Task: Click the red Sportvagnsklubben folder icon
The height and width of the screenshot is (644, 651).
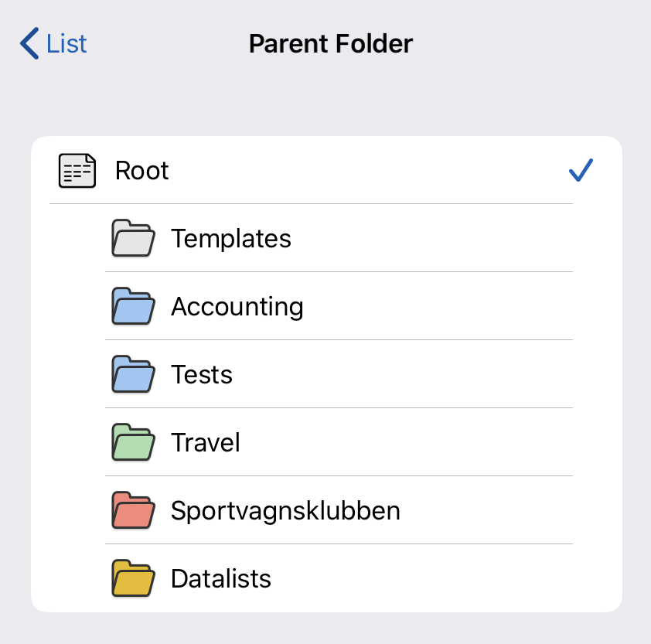Action: coord(133,510)
